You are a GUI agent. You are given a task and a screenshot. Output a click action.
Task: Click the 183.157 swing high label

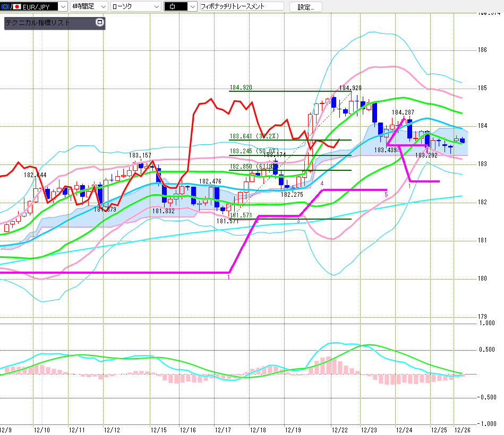pos(140,155)
